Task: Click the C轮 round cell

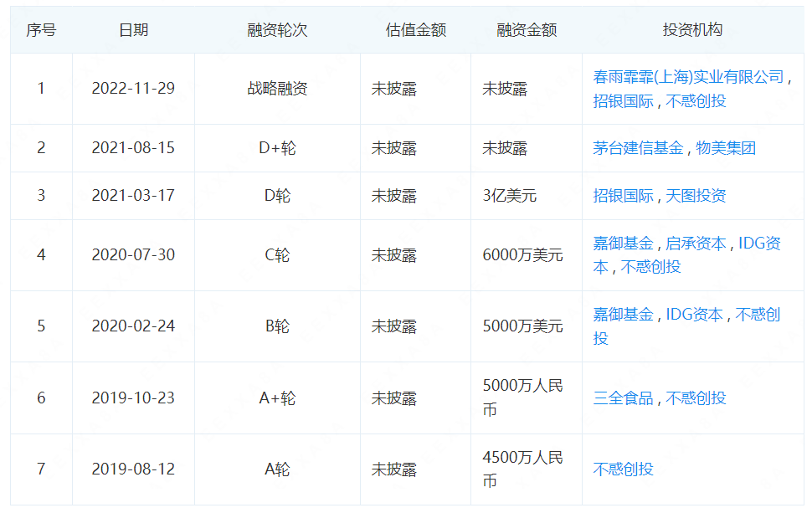Action: (x=277, y=254)
